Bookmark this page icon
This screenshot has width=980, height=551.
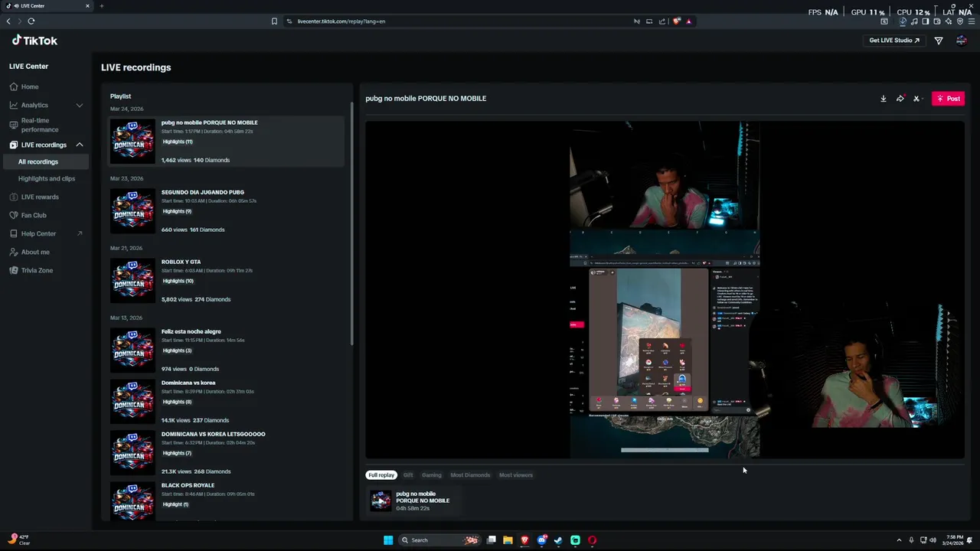coord(274,21)
